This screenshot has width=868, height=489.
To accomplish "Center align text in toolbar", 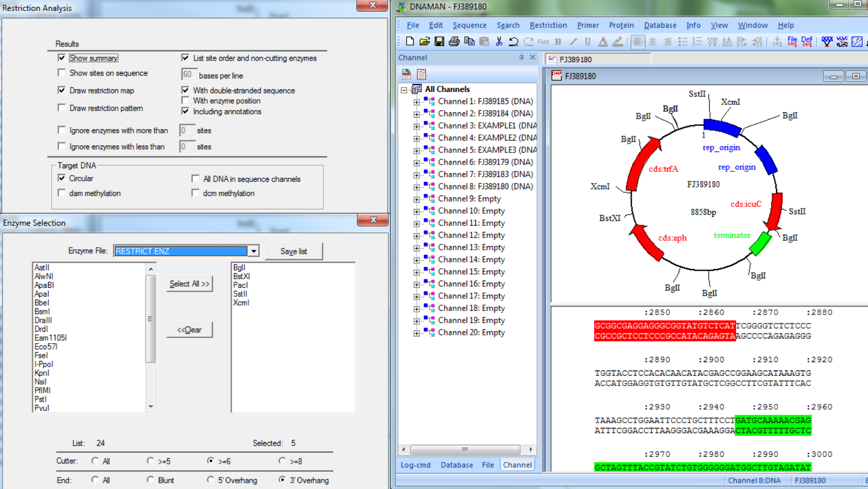I will pos(653,41).
